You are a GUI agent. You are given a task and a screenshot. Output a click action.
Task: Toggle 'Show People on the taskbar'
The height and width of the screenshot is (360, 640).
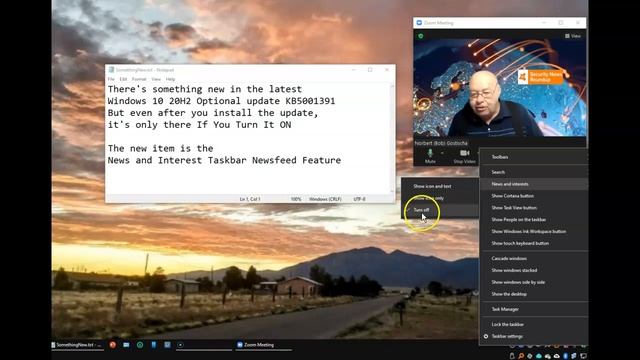534,220
